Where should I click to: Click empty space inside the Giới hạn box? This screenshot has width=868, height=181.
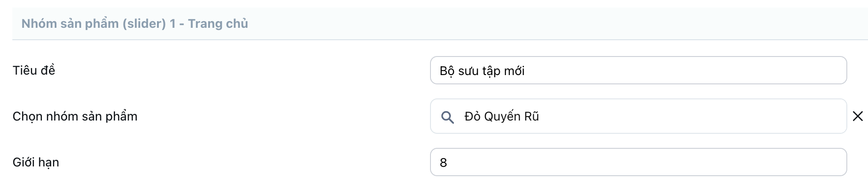640,162
